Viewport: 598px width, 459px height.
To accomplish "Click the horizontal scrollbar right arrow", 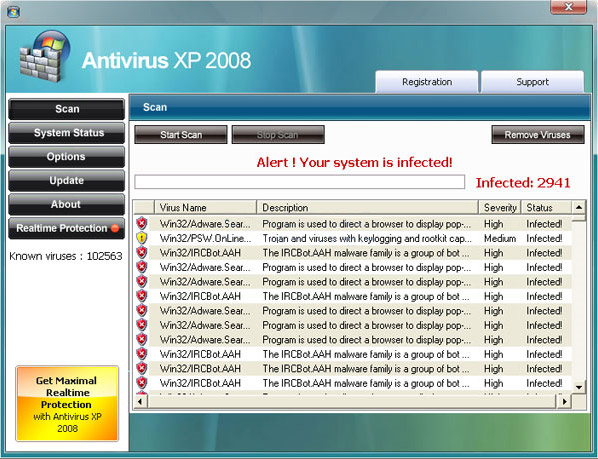I will click(x=564, y=401).
